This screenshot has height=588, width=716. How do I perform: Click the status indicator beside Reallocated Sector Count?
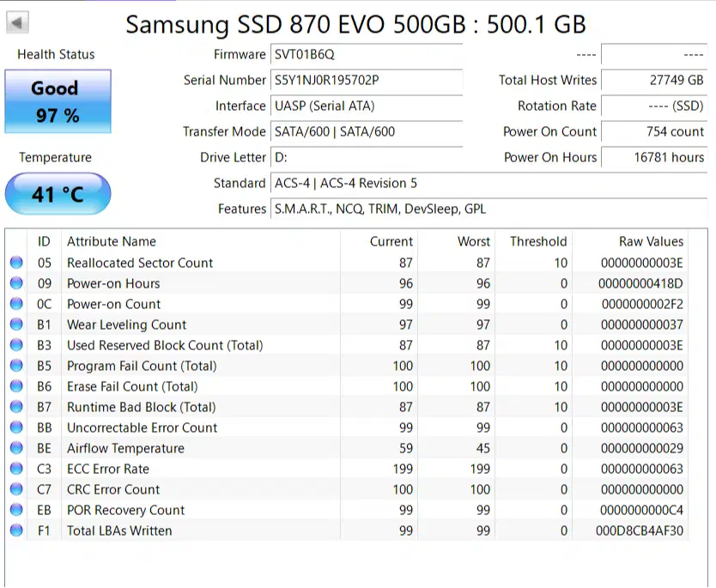click(x=15, y=263)
